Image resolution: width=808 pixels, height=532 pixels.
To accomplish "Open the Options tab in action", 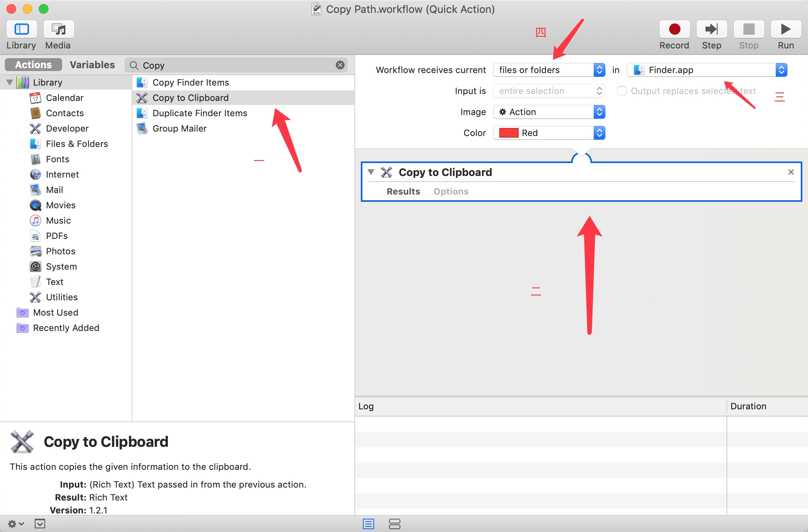I will point(451,191).
